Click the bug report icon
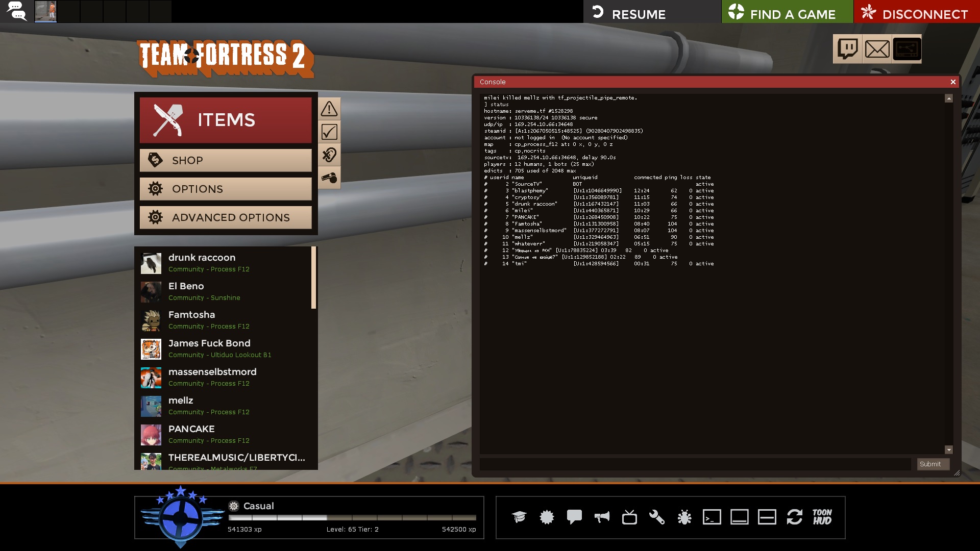Viewport: 980px width, 551px height. pyautogui.click(x=684, y=517)
